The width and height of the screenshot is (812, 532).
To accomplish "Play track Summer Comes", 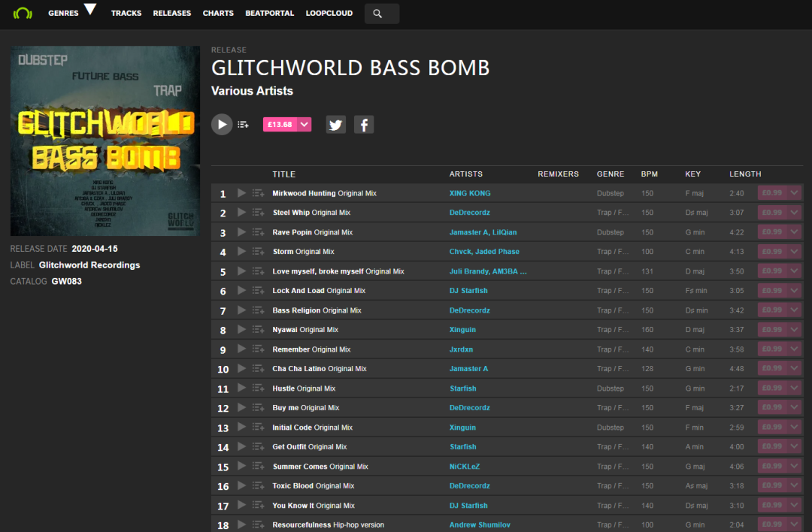I will click(x=241, y=467).
